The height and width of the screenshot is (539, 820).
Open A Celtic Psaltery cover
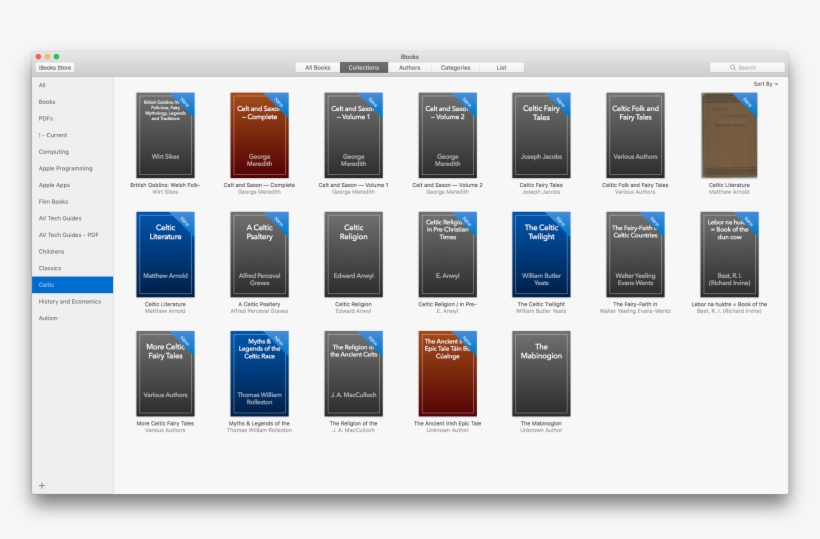point(259,255)
